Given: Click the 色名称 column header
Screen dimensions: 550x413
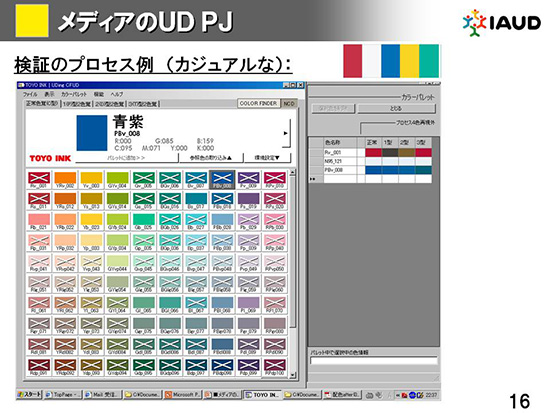Looking at the screenshot, I should click(x=340, y=142).
